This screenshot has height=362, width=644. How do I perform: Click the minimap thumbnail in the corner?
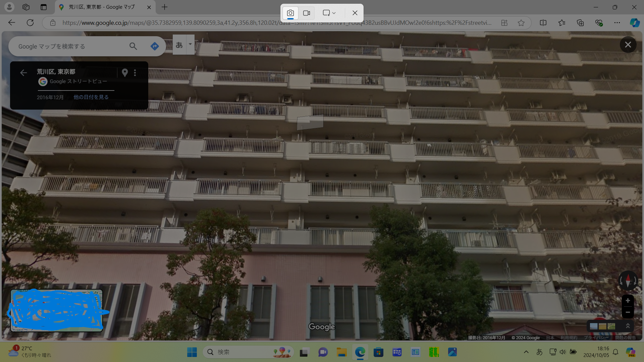[56, 310]
